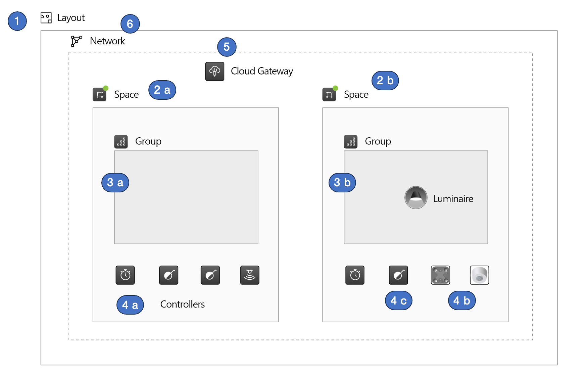The height and width of the screenshot is (373, 588).
Task: Click the numbered callout badge 5
Action: (227, 47)
